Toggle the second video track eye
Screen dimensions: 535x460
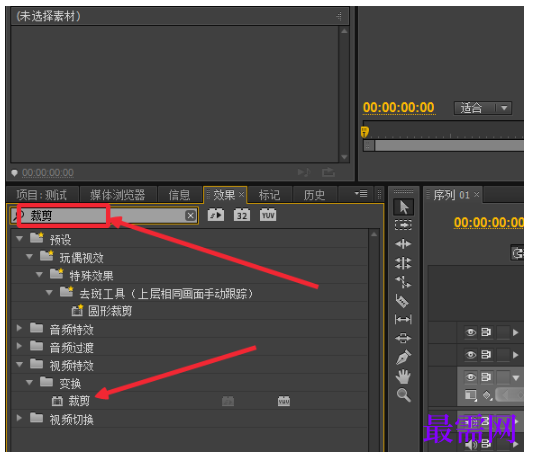point(471,355)
